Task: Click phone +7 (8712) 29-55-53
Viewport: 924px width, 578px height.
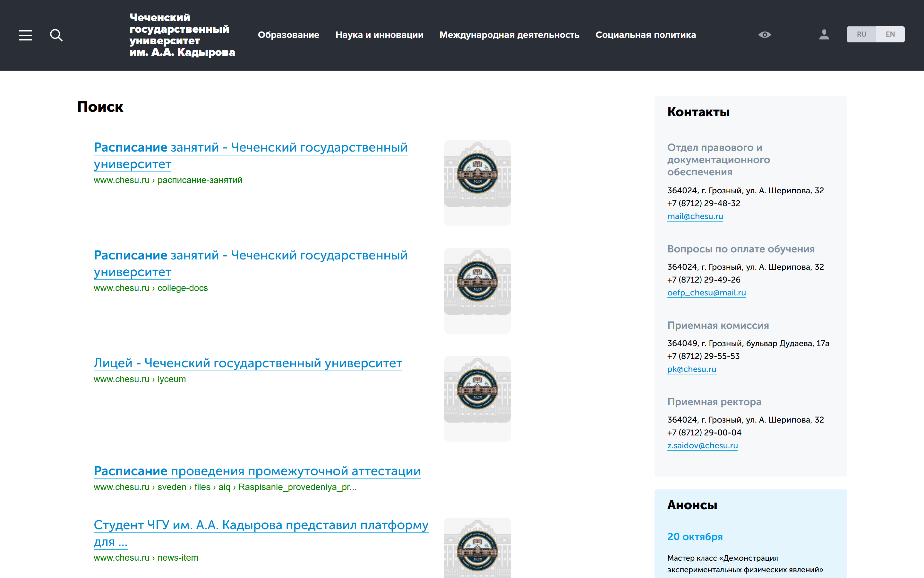Action: (x=703, y=356)
